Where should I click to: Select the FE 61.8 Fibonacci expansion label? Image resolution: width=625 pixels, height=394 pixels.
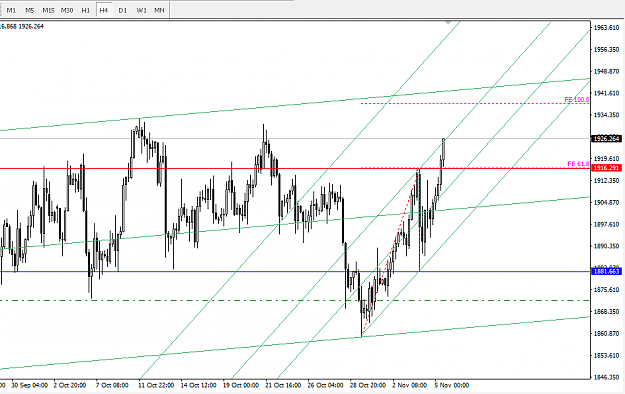pos(578,164)
